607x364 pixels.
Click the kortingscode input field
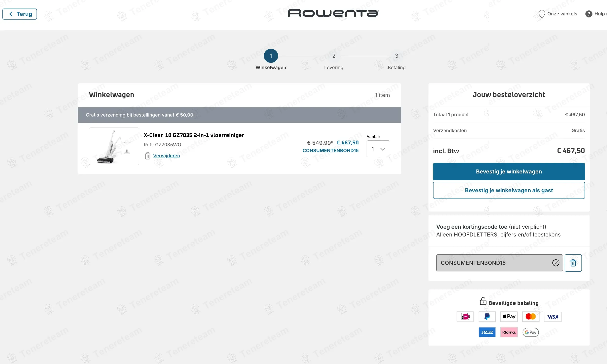pos(499,263)
